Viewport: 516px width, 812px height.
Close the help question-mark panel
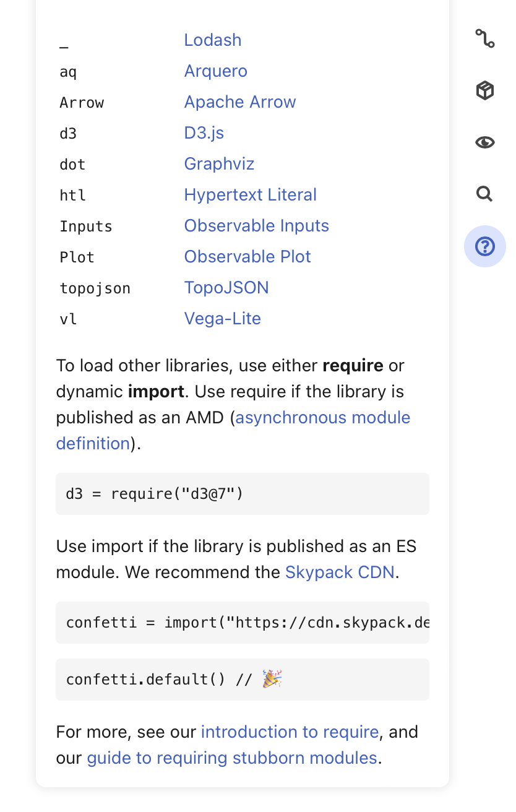click(x=484, y=246)
